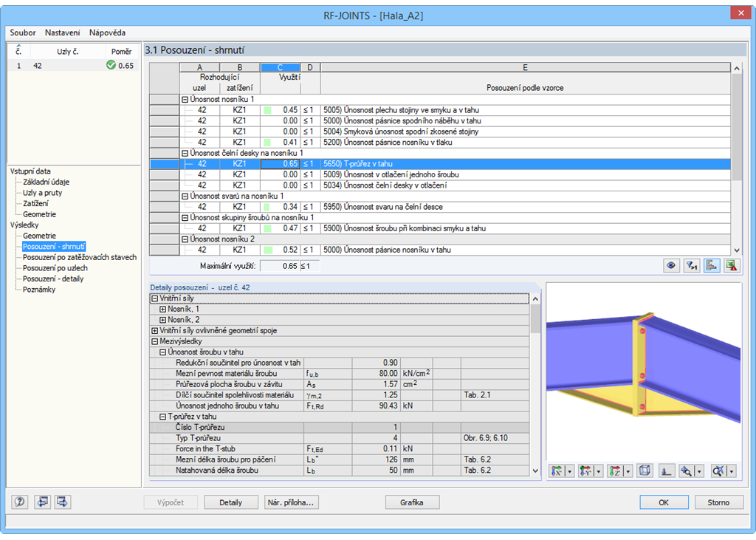Viewport: 756px width, 540px height.
Task: Collapse Únosnost skupiny šroubů na nosníku 1
Action: (x=185, y=218)
